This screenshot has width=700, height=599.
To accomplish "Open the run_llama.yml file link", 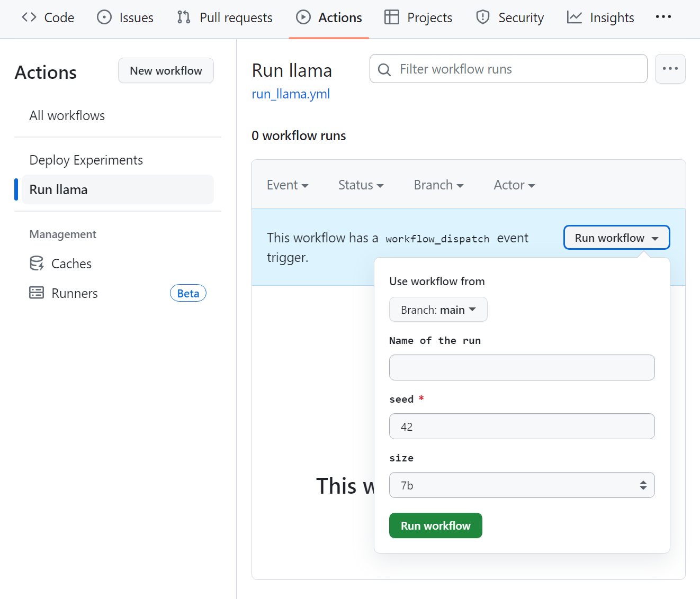I will [x=291, y=94].
